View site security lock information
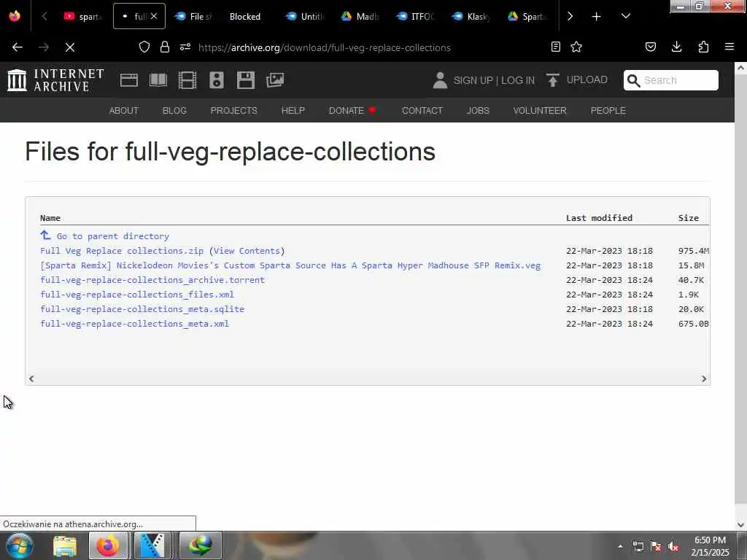This screenshot has width=747, height=560. 165,47
